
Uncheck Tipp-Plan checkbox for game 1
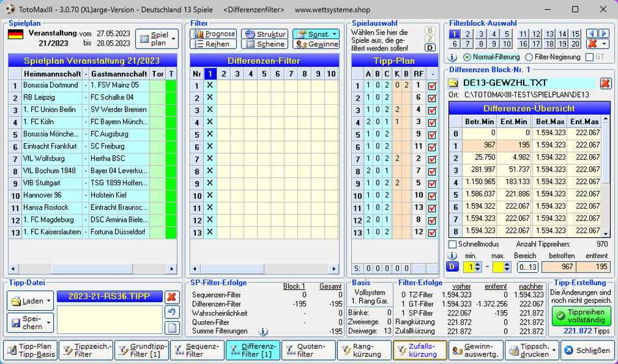click(432, 86)
